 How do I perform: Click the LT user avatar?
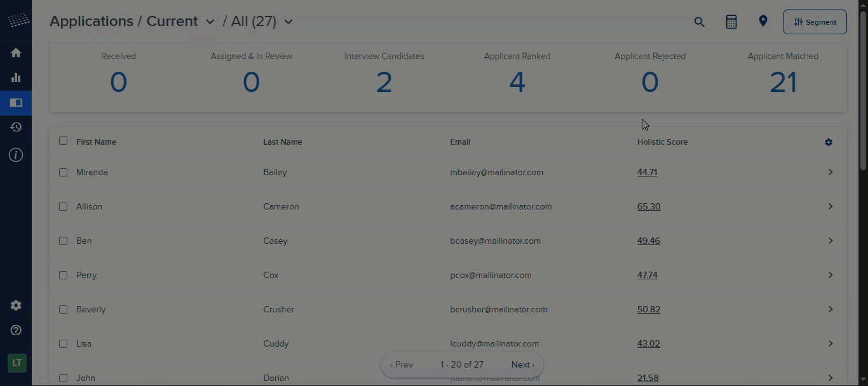point(17,363)
